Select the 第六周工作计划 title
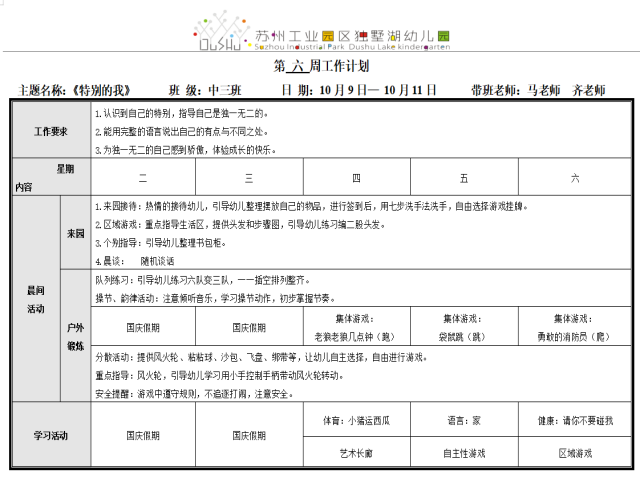Image resolution: width=640 pixels, height=480 pixels. [321, 67]
